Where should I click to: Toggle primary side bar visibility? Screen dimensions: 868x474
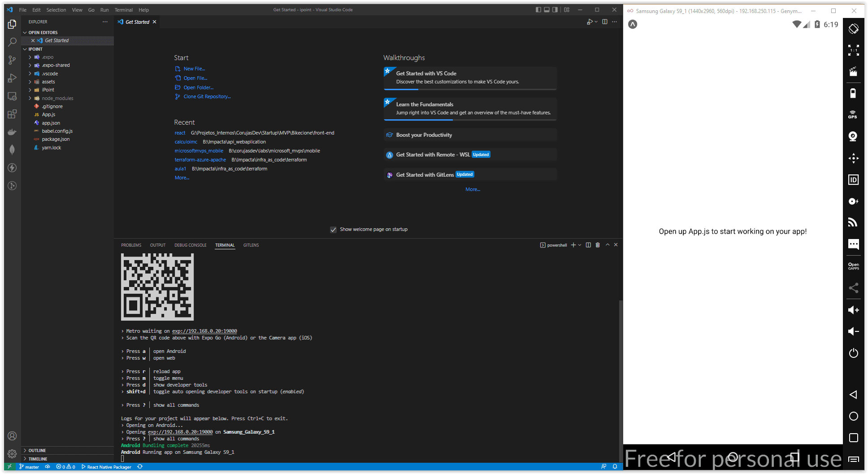[x=538, y=9]
